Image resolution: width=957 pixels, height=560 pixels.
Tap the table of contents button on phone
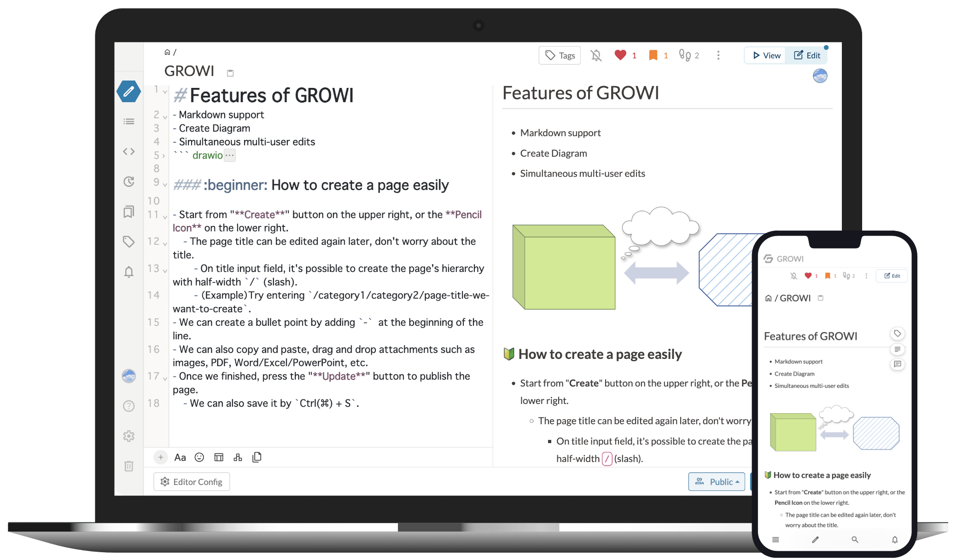pyautogui.click(x=898, y=349)
